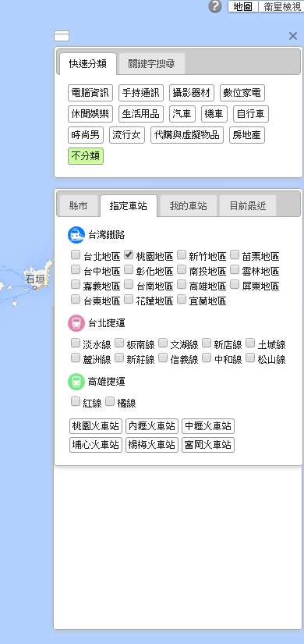Select the highlighted 不分類 category
Viewport: 304px width, 644px height.
(86, 156)
